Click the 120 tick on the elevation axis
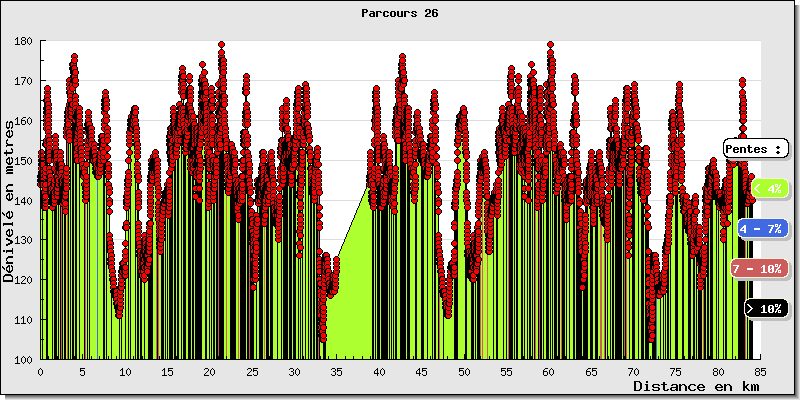This screenshot has height=400, width=800. coord(23,280)
